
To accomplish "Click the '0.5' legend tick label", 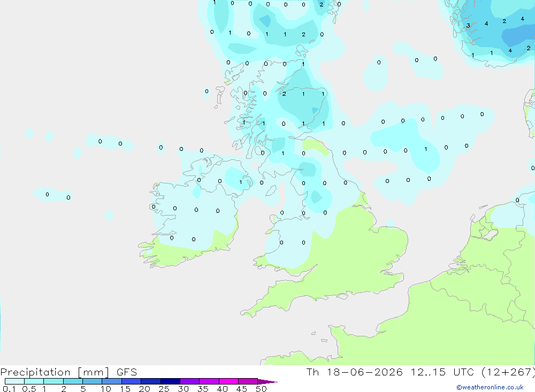I will (29, 389).
